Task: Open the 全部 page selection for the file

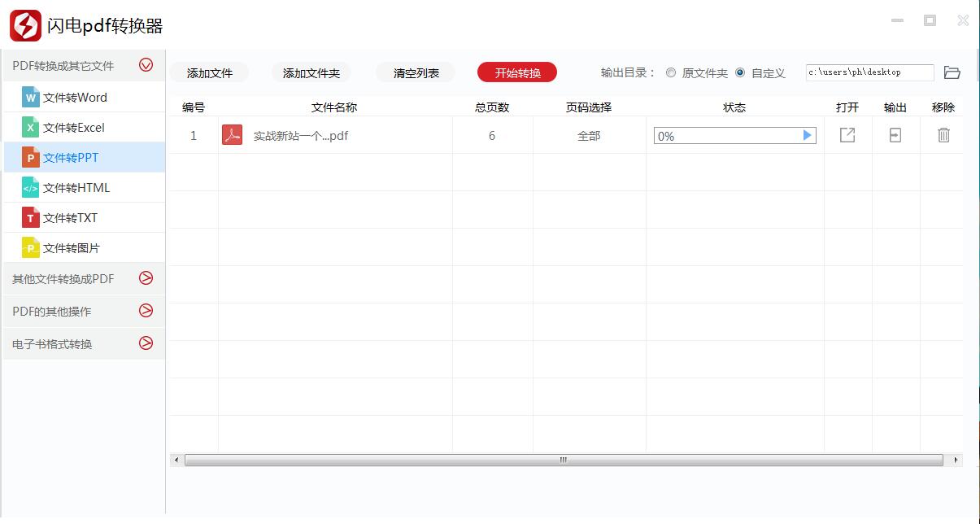Action: click(x=587, y=135)
